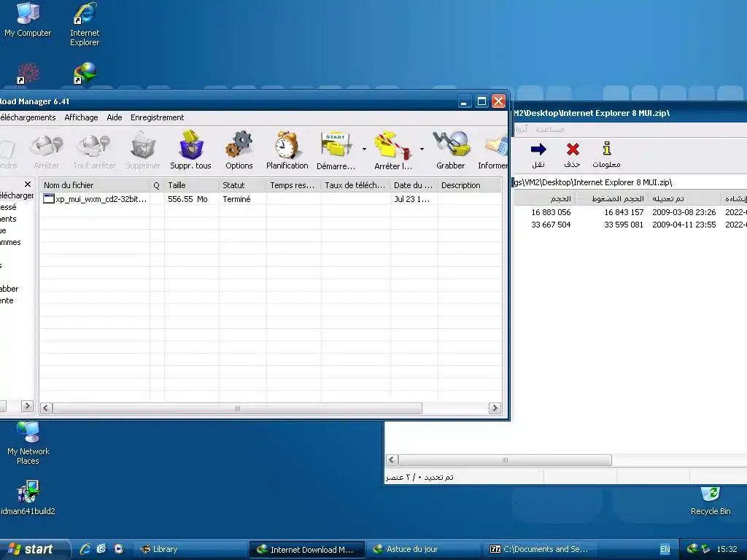Image resolution: width=747 pixels, height=560 pixels.
Task: Sort by Taille column header
Action: (192, 185)
